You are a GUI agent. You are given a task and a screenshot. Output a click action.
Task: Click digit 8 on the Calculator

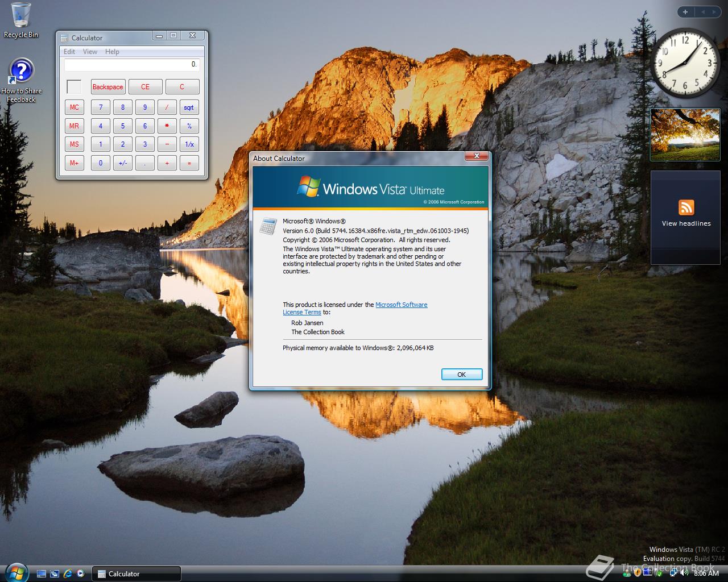123,107
